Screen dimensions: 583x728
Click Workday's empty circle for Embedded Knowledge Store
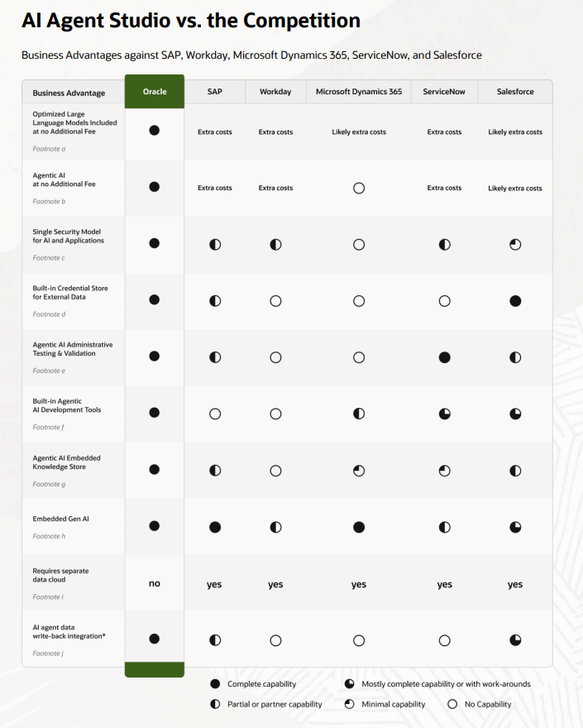click(x=275, y=471)
